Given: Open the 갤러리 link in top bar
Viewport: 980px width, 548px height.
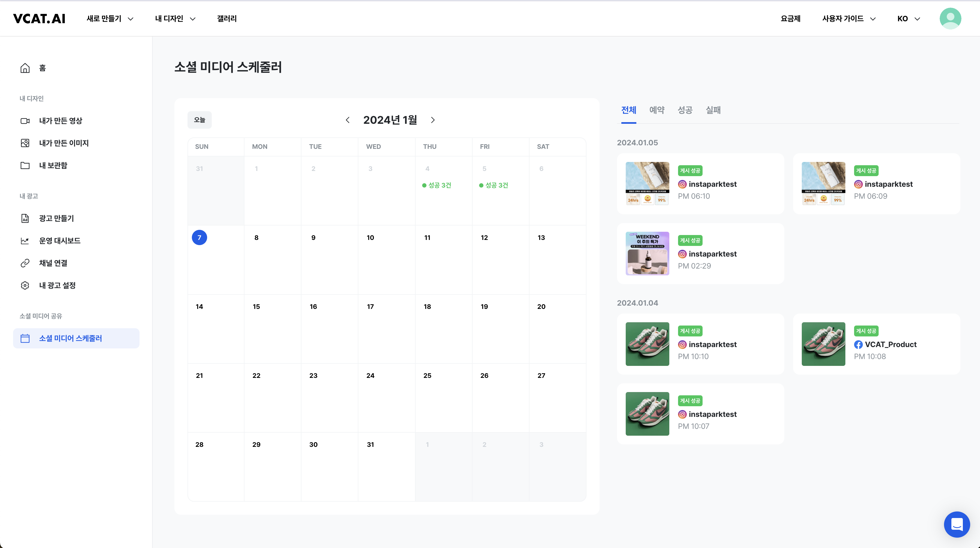Looking at the screenshot, I should [x=227, y=19].
